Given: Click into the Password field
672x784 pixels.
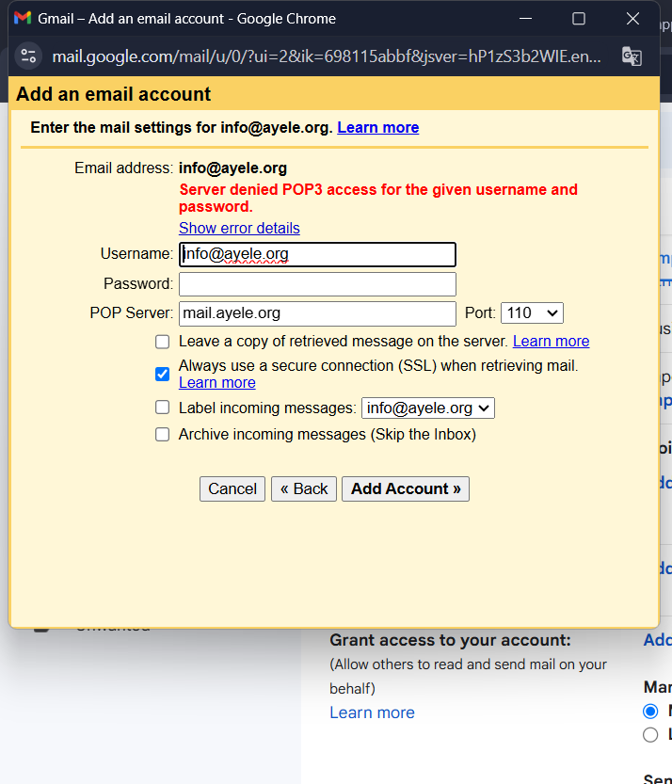Looking at the screenshot, I should click(317, 284).
